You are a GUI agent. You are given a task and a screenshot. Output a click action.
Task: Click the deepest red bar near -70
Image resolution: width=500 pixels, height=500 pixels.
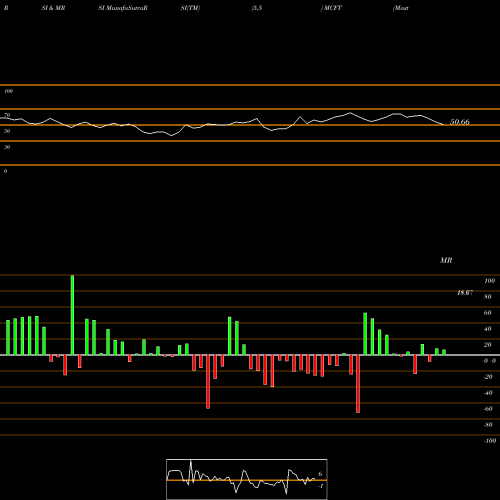coord(358,384)
